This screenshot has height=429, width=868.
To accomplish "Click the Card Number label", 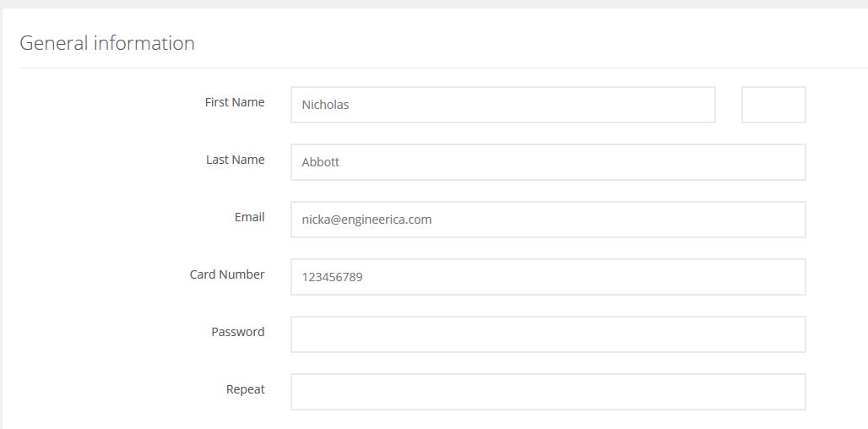I will point(227,274).
